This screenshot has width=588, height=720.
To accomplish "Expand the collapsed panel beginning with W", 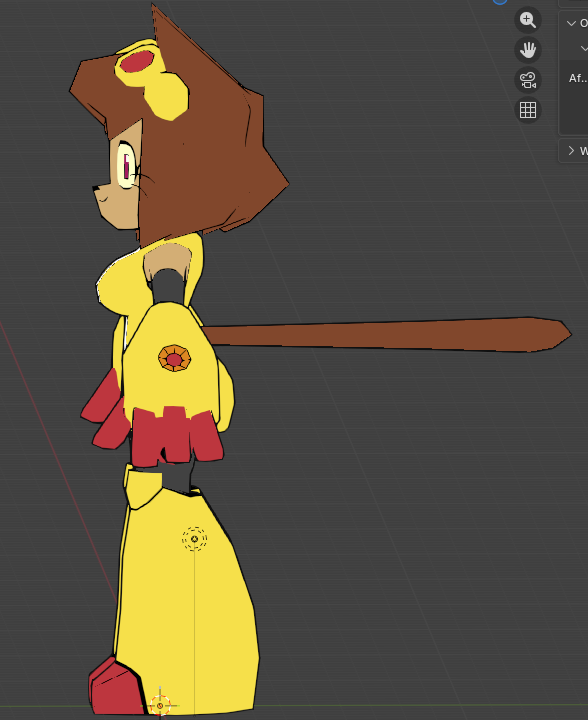I will point(571,151).
